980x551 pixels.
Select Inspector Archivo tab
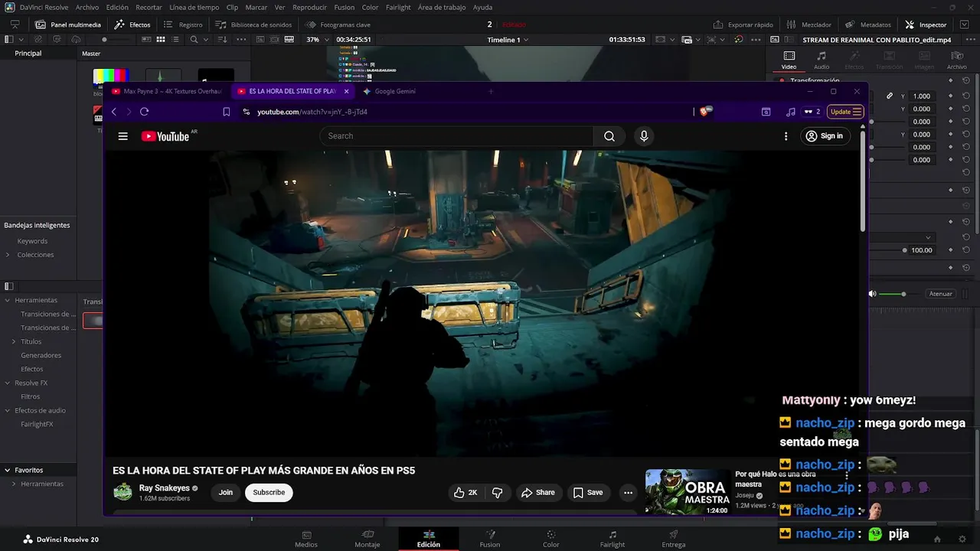[957, 60]
